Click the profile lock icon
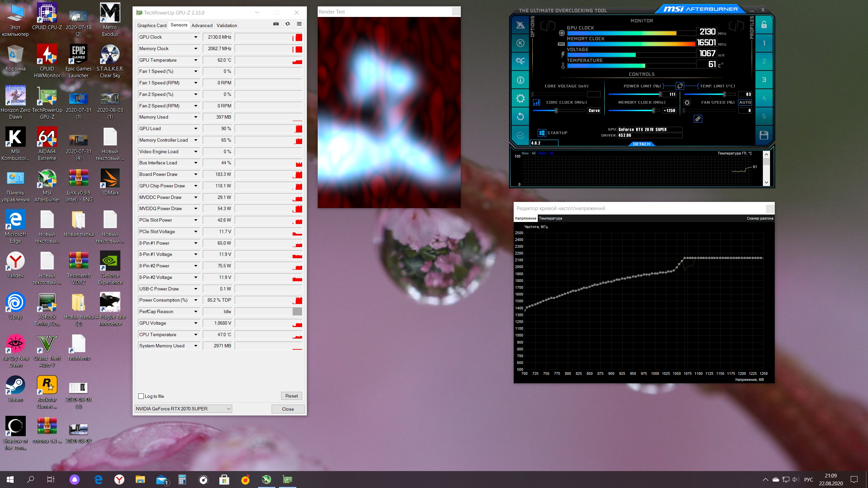 point(764,25)
